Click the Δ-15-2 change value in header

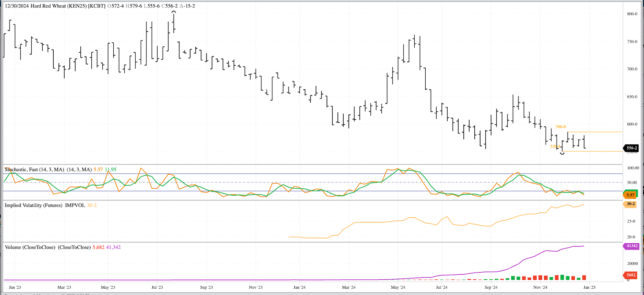tap(187, 6)
